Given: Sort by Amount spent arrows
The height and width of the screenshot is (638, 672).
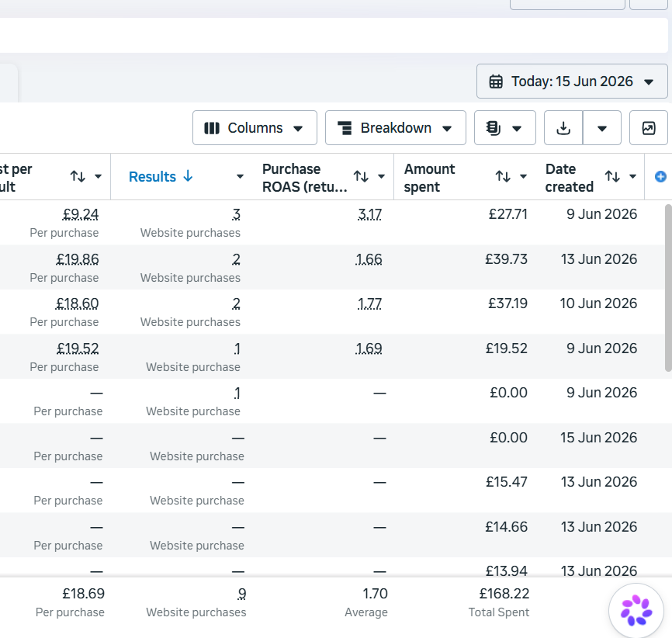Looking at the screenshot, I should point(503,176).
